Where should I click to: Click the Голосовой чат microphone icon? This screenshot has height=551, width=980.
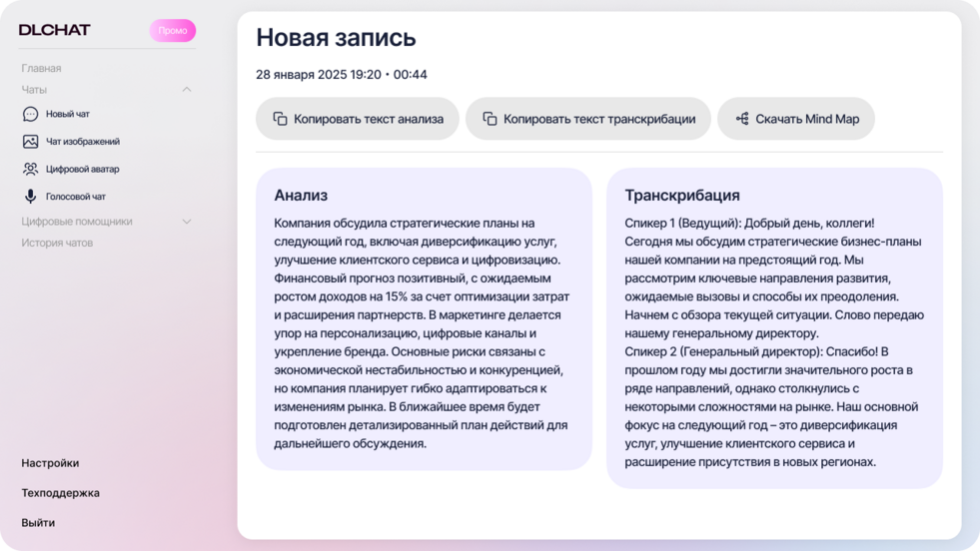click(x=30, y=197)
